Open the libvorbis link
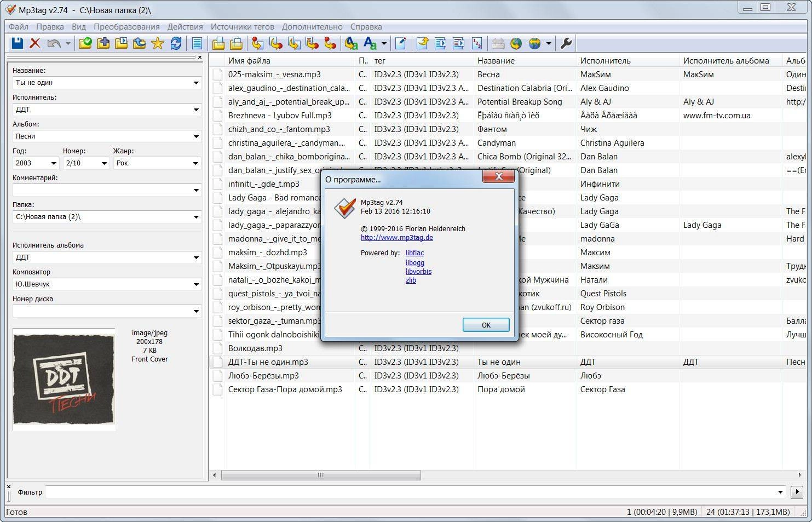 click(418, 272)
